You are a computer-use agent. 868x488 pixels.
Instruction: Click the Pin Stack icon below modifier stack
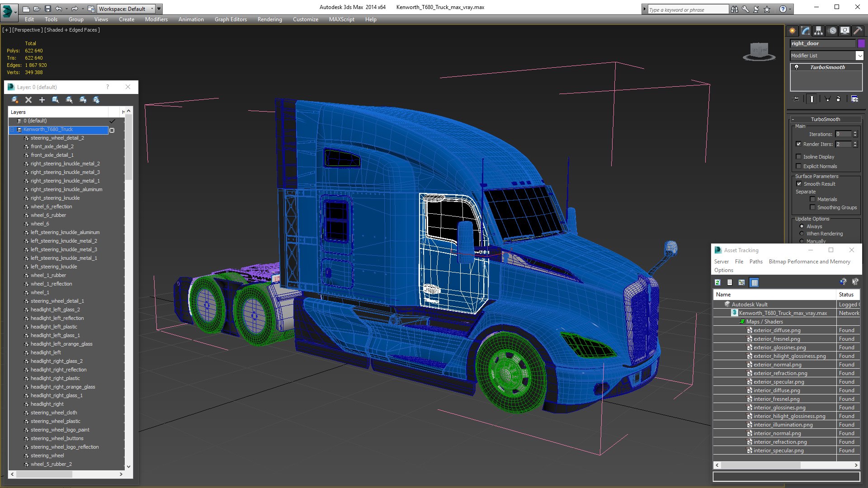click(x=796, y=99)
